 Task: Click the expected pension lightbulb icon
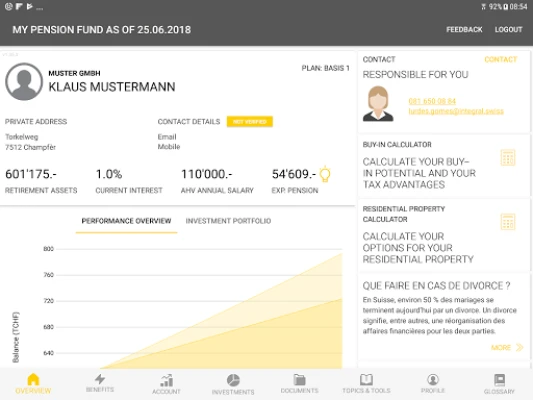click(325, 174)
